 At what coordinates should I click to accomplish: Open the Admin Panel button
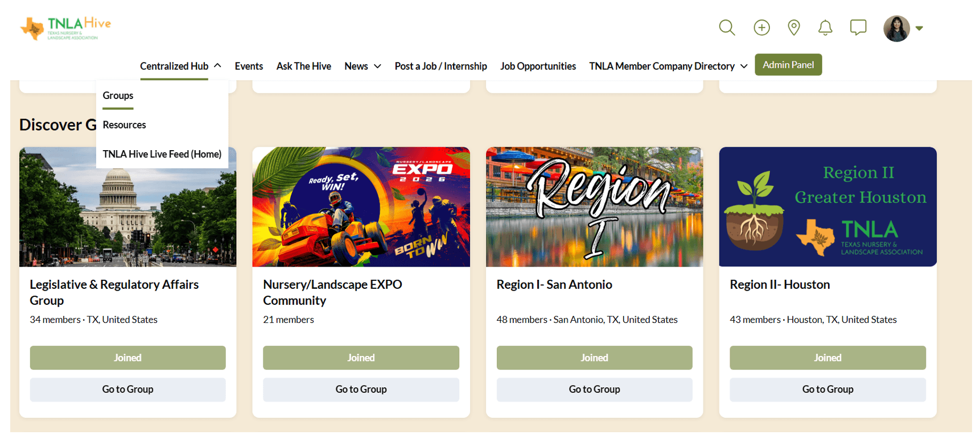[x=788, y=65]
